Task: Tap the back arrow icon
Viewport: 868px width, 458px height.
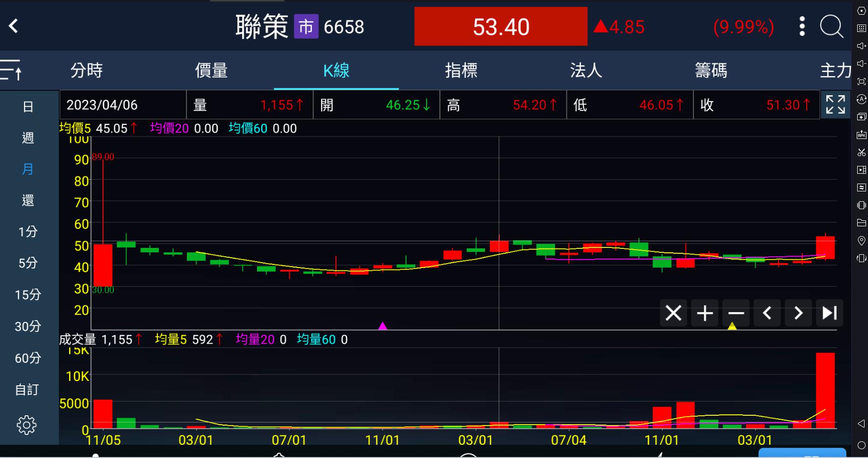Action: 14,26
